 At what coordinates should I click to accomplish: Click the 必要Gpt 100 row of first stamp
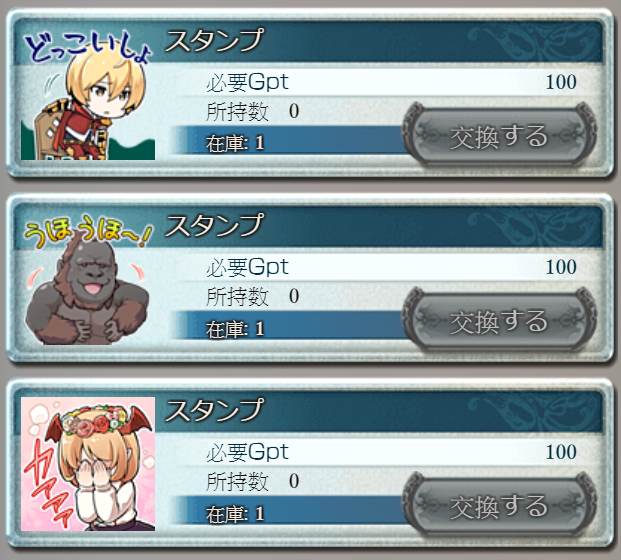point(390,82)
